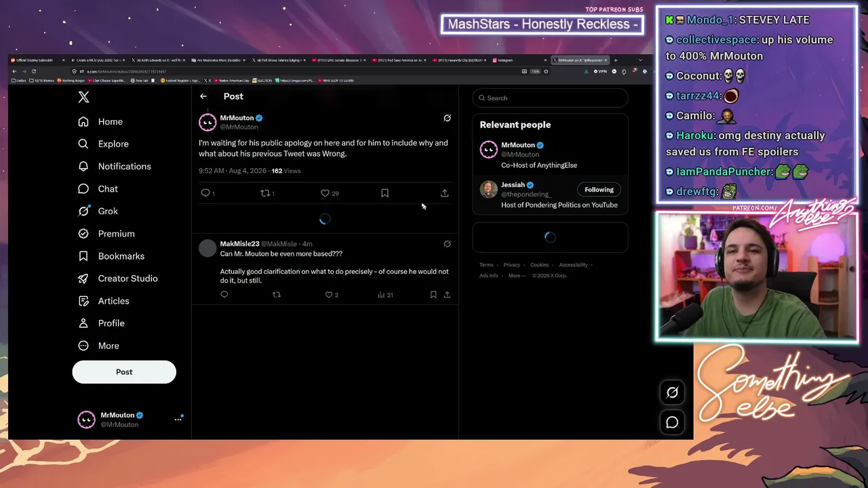The width and height of the screenshot is (868, 488).
Task: Open the Terms footer link
Action: click(486, 265)
